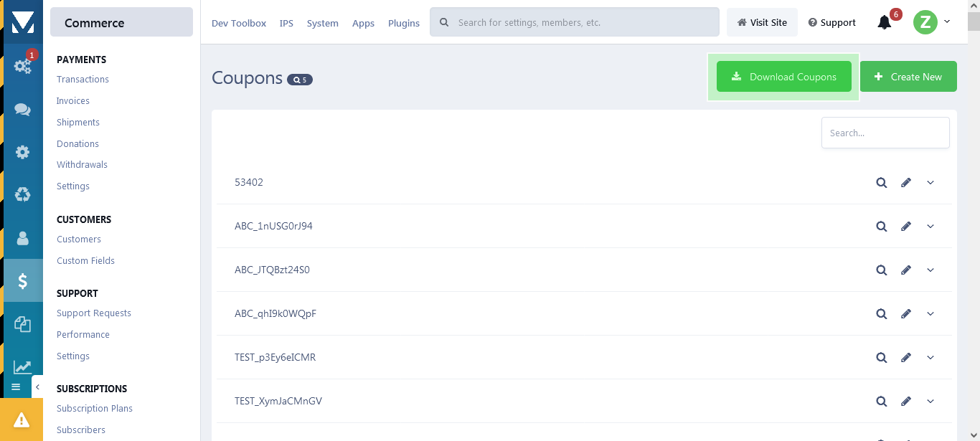View coupon ABC_qhI9k0WQpF with magnifier icon
The image size is (980, 441).
point(882,313)
